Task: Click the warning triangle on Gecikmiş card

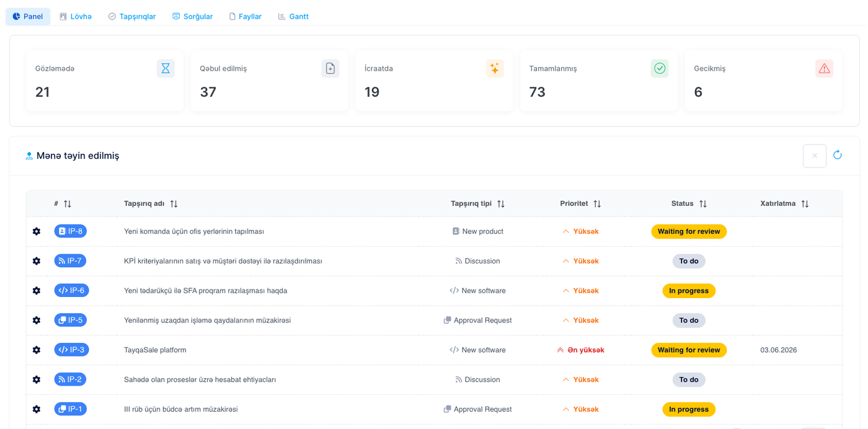Action: [824, 68]
